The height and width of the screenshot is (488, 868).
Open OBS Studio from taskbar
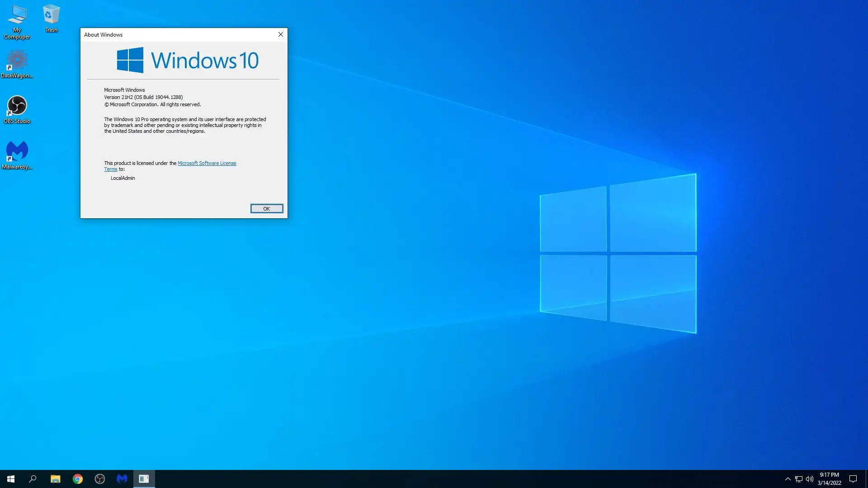pyautogui.click(x=100, y=479)
